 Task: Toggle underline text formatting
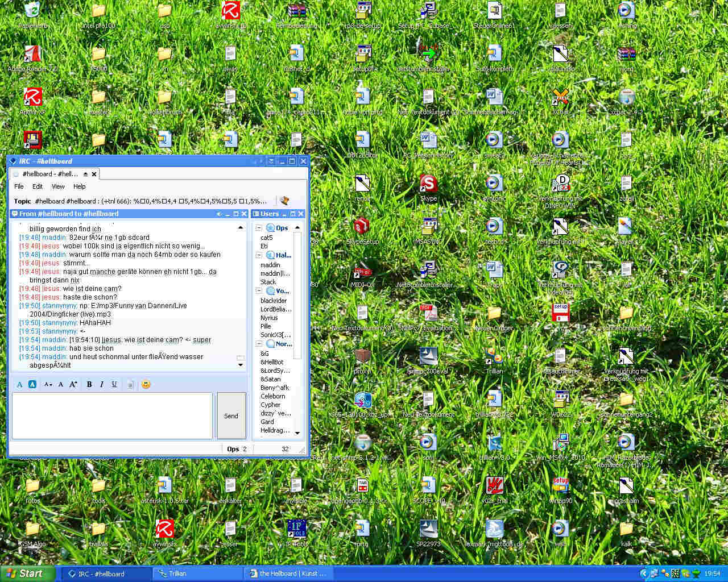point(114,385)
